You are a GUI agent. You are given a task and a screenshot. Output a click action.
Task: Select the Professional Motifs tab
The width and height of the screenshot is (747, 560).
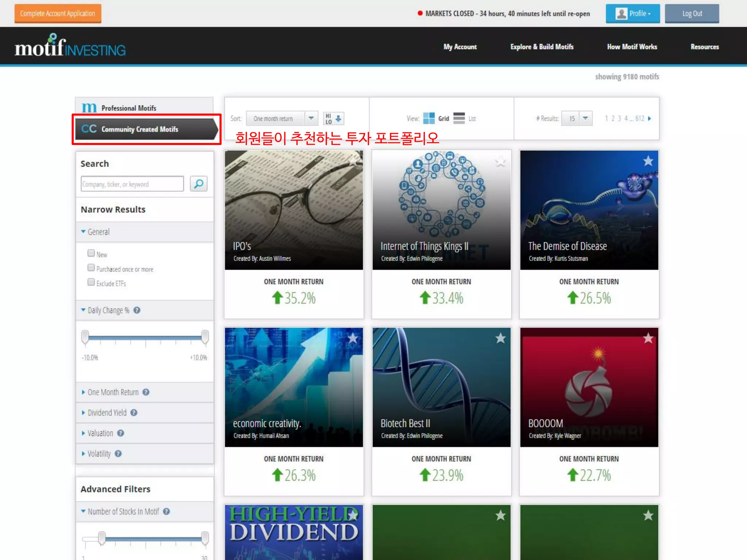click(128, 108)
